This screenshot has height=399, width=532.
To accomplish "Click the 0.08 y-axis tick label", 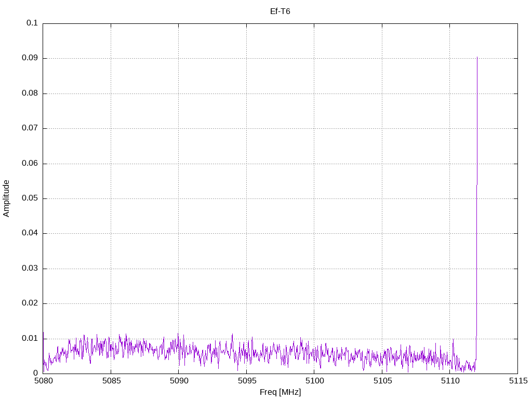I will point(30,94).
